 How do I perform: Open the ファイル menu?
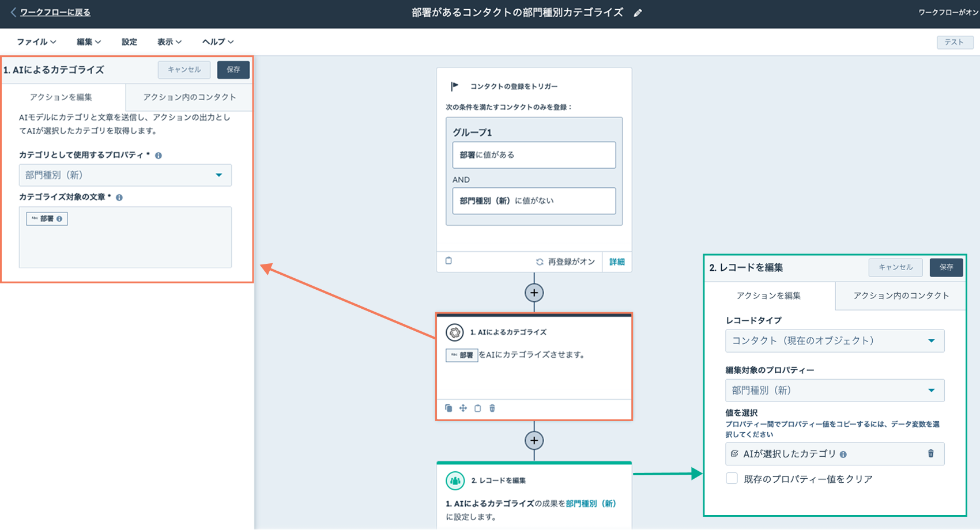(x=36, y=42)
